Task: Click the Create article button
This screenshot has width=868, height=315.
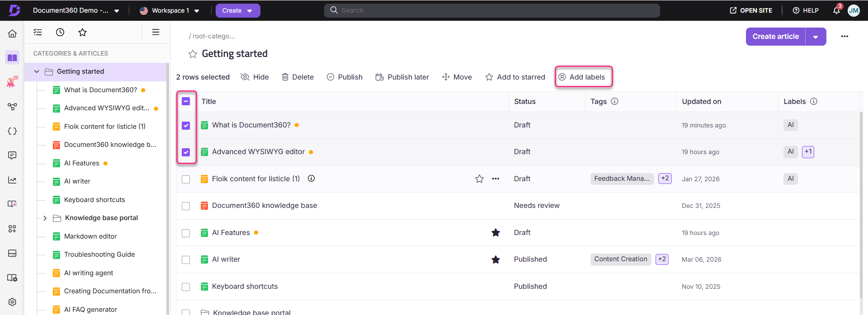Action: coord(775,37)
